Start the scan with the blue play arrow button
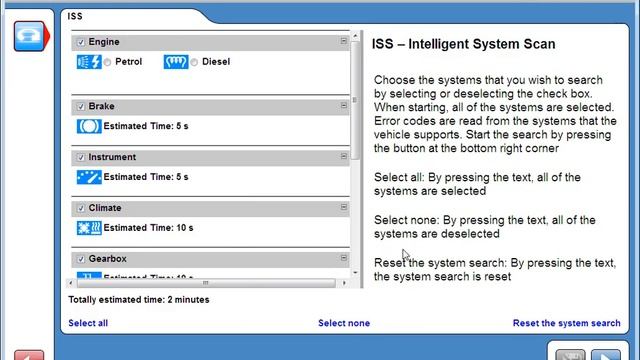 click(606, 355)
